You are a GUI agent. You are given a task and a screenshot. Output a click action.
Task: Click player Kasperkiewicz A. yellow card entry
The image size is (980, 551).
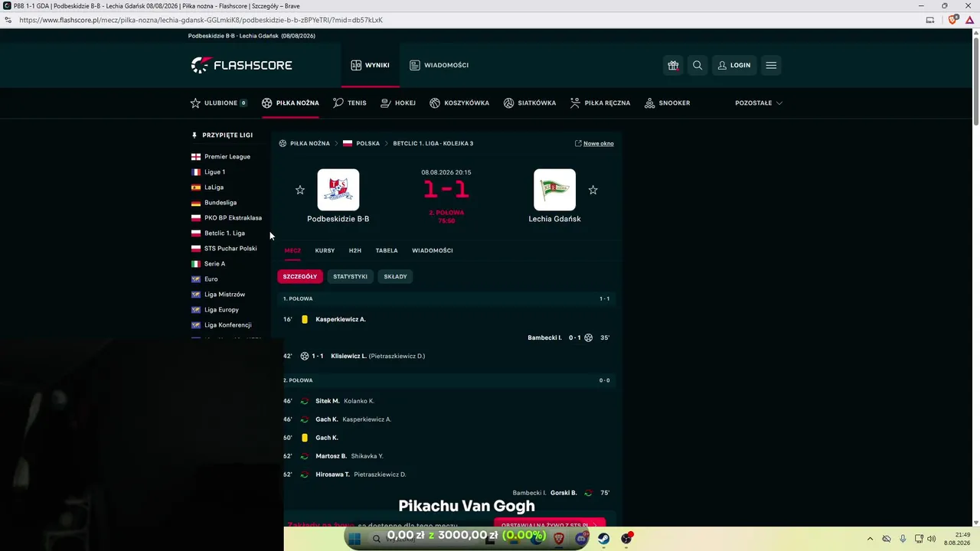341,319
